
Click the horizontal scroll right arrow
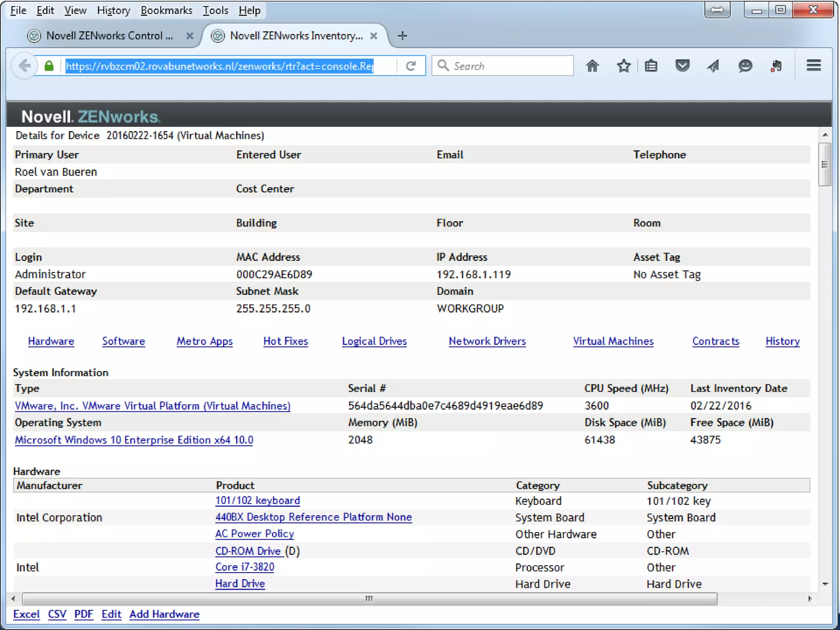[x=810, y=599]
